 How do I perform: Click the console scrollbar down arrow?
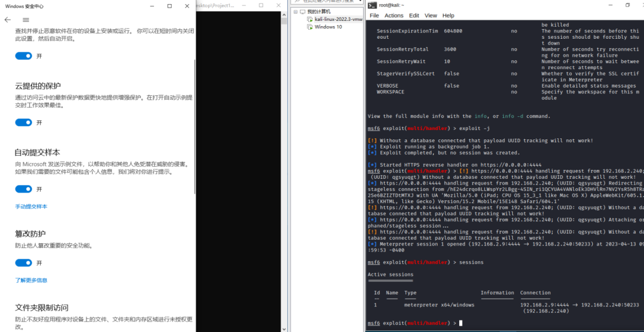[x=284, y=328]
